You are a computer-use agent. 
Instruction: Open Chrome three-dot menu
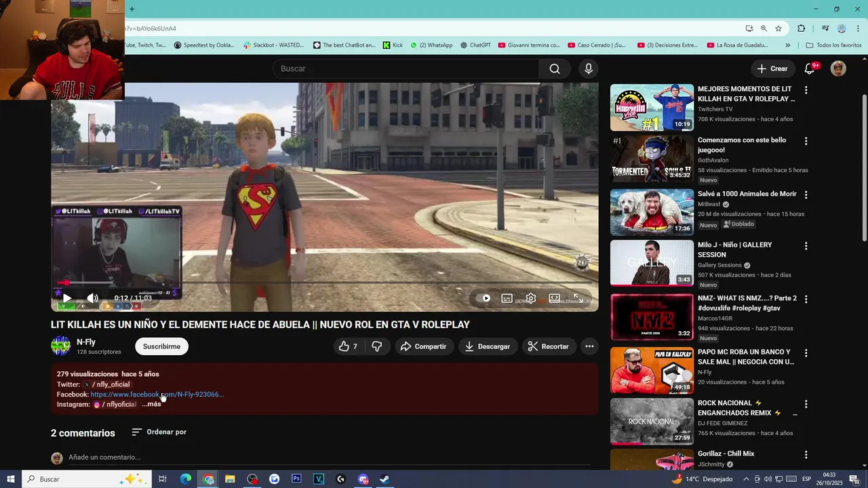coord(859,28)
